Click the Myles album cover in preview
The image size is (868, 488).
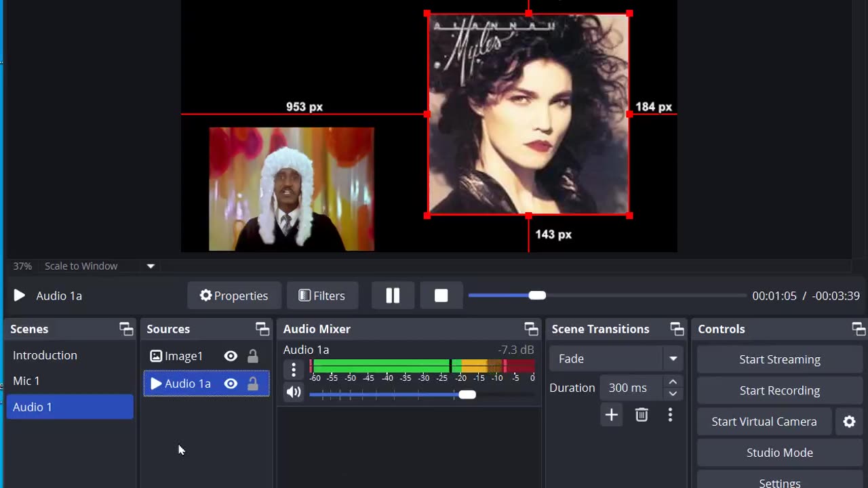[x=528, y=115]
